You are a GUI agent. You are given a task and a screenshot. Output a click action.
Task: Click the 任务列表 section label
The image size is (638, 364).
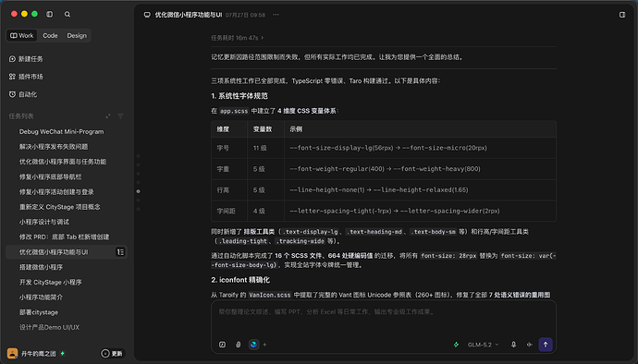[x=21, y=116]
